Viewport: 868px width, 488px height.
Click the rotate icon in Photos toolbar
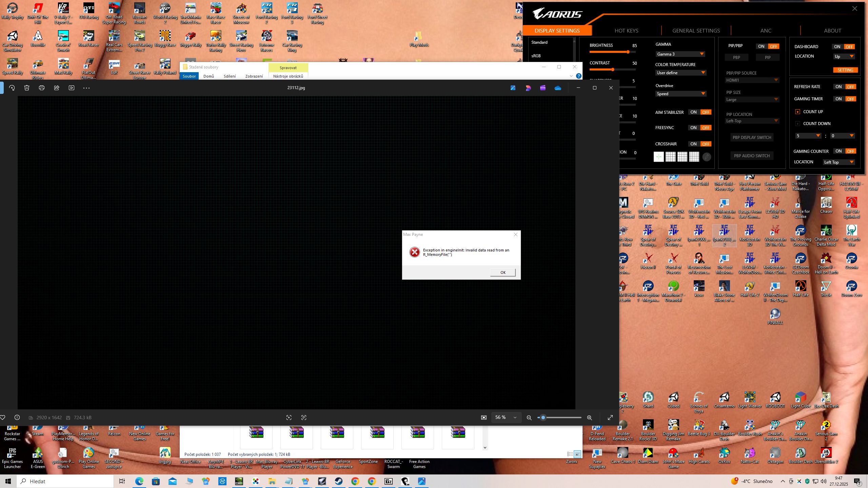pyautogui.click(x=12, y=88)
